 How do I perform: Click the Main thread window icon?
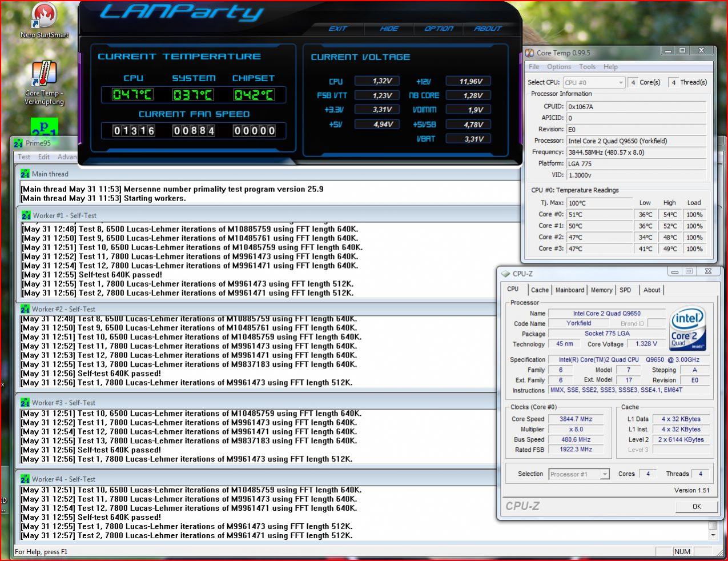[x=25, y=174]
